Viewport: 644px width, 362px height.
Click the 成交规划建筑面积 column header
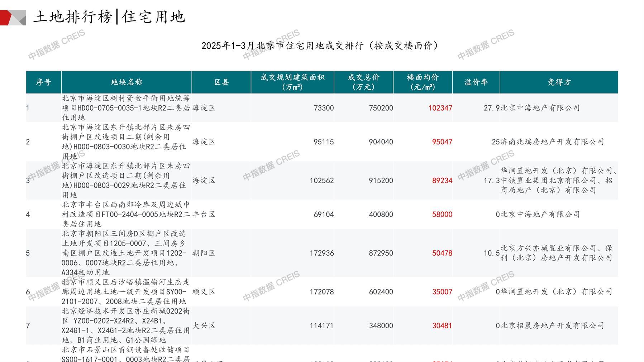tap(292, 82)
